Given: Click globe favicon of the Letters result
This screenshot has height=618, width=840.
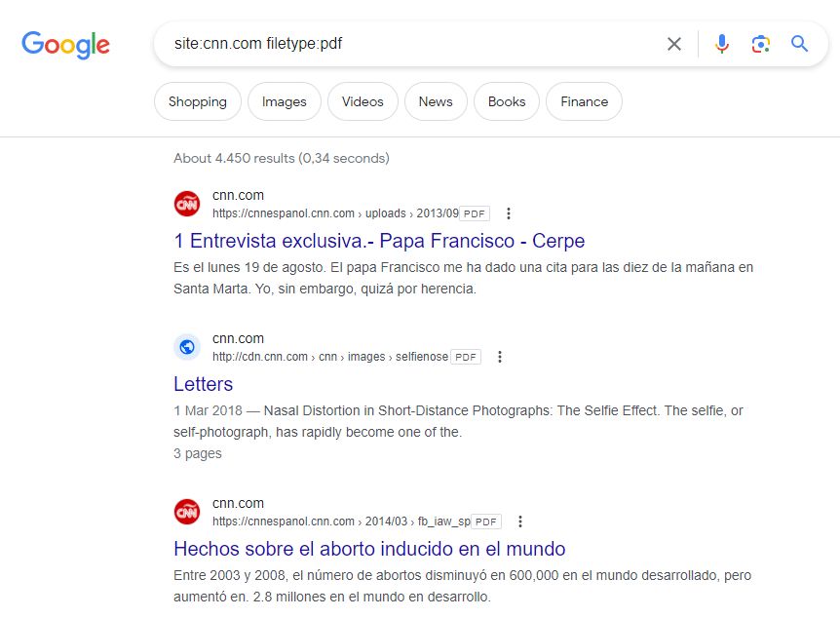Looking at the screenshot, I should tap(187, 347).
